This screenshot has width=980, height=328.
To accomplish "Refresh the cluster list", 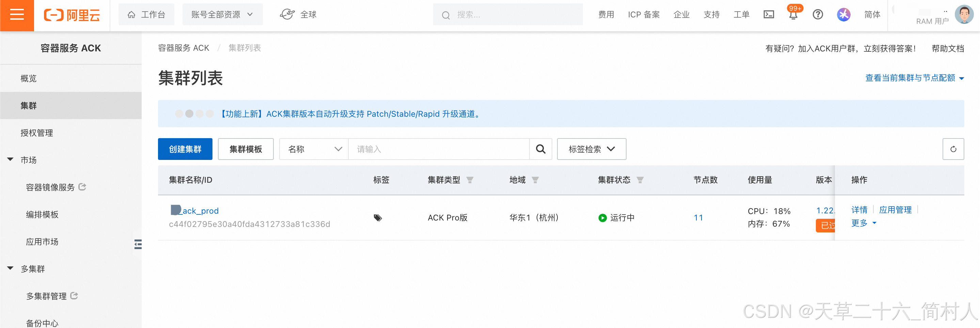I will (953, 149).
